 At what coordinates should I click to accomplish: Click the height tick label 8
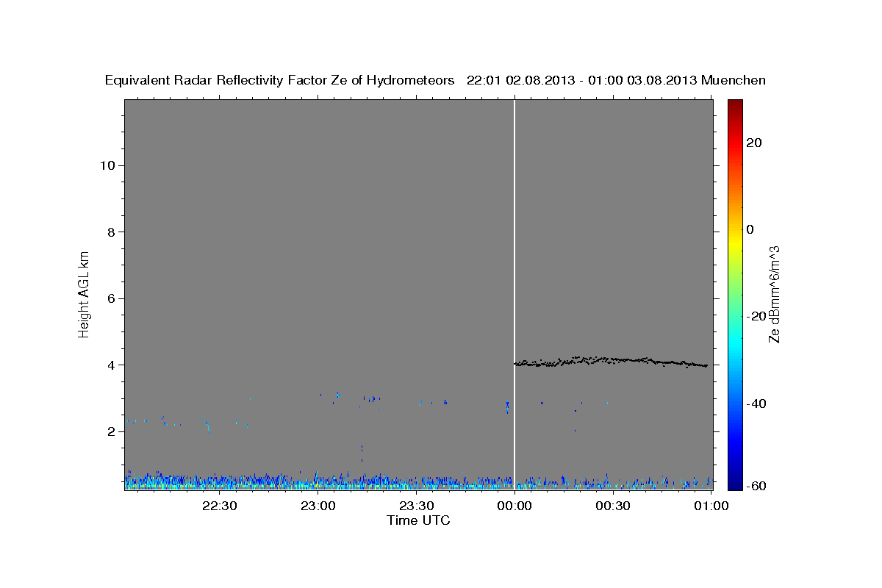pyautogui.click(x=111, y=232)
